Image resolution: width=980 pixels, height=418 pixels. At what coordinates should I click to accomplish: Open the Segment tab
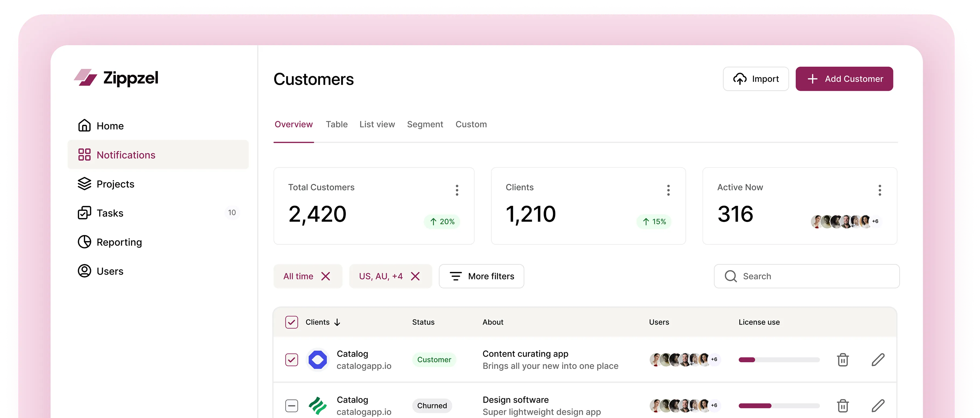425,124
